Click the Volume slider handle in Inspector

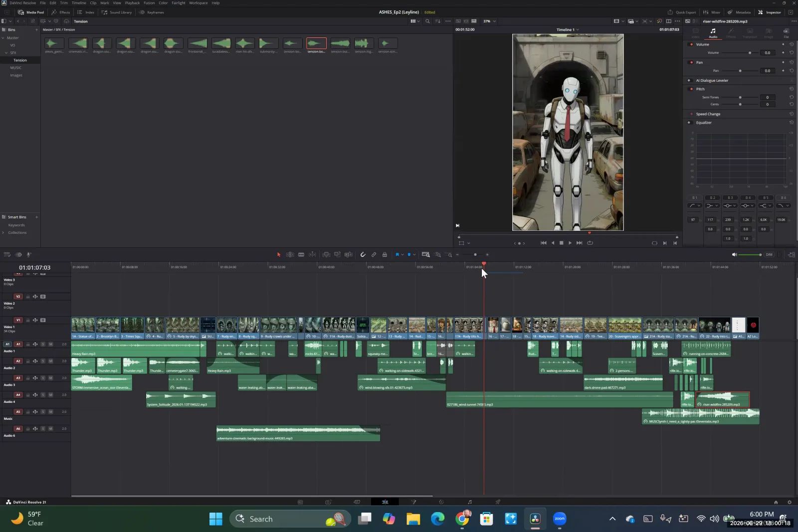750,52
